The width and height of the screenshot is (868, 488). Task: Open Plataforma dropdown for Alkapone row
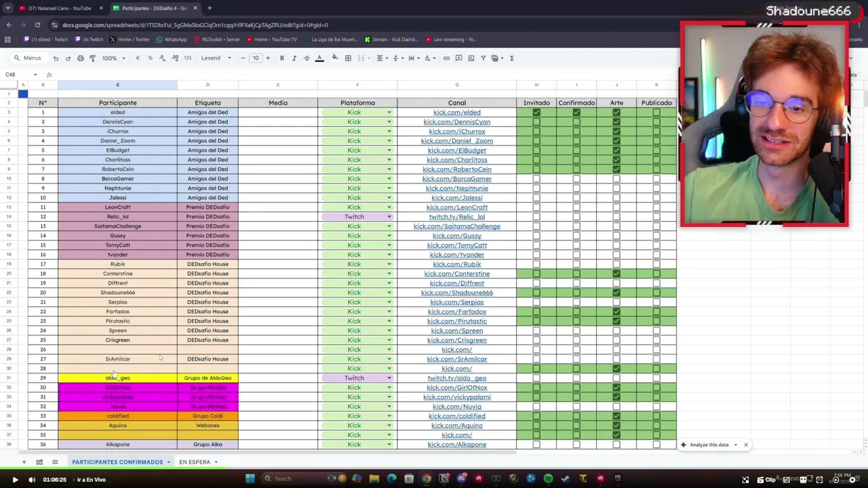(x=389, y=445)
